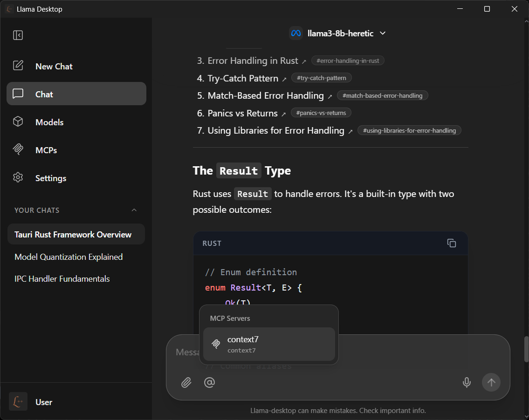Collapse the sidebar with the panel icon
The image size is (529, 420).
click(18, 35)
